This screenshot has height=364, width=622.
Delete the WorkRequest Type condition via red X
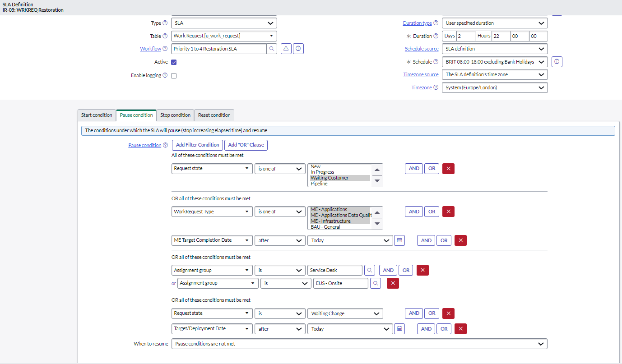[448, 211]
